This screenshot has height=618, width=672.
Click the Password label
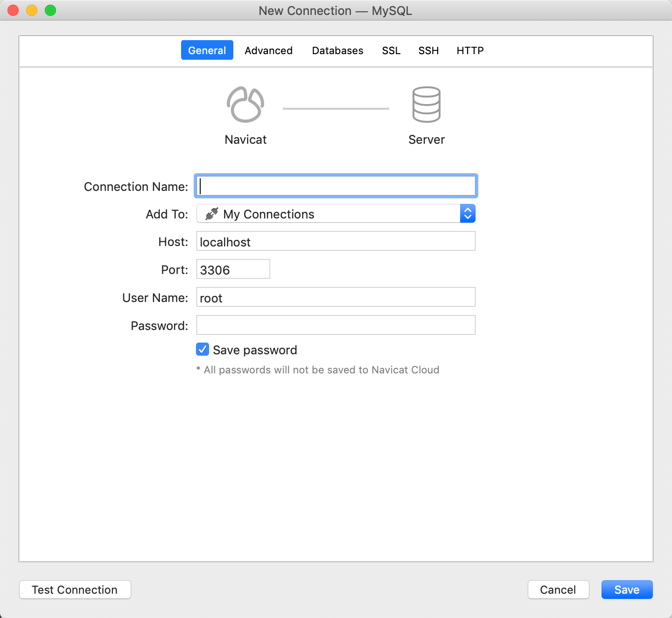[x=160, y=326]
